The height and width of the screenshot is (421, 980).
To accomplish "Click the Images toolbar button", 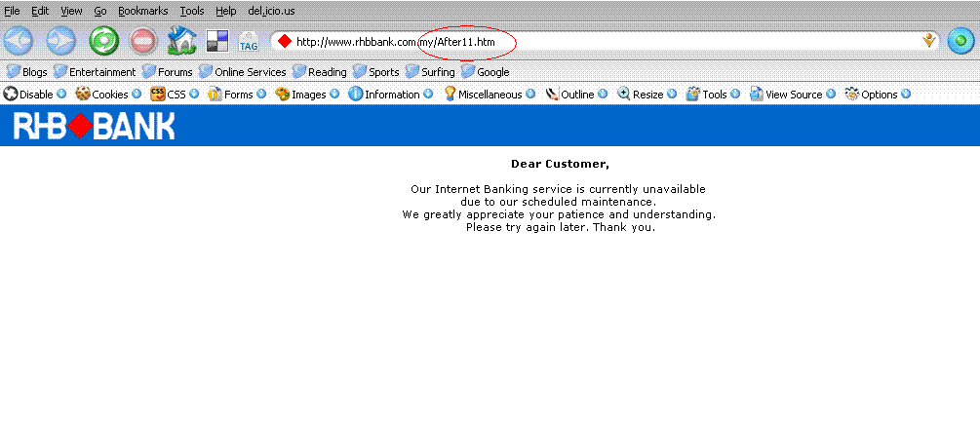I will tap(300, 95).
